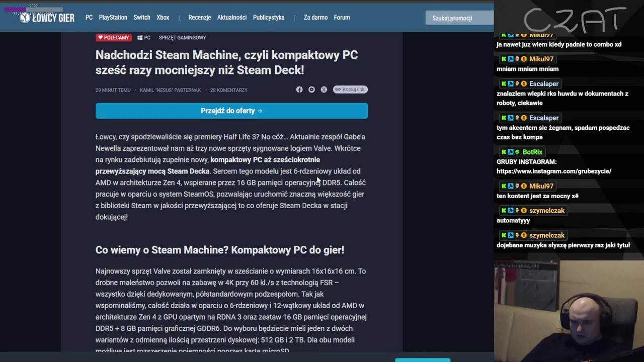
Task: Go to the Aktualności section
Action: coord(232,17)
